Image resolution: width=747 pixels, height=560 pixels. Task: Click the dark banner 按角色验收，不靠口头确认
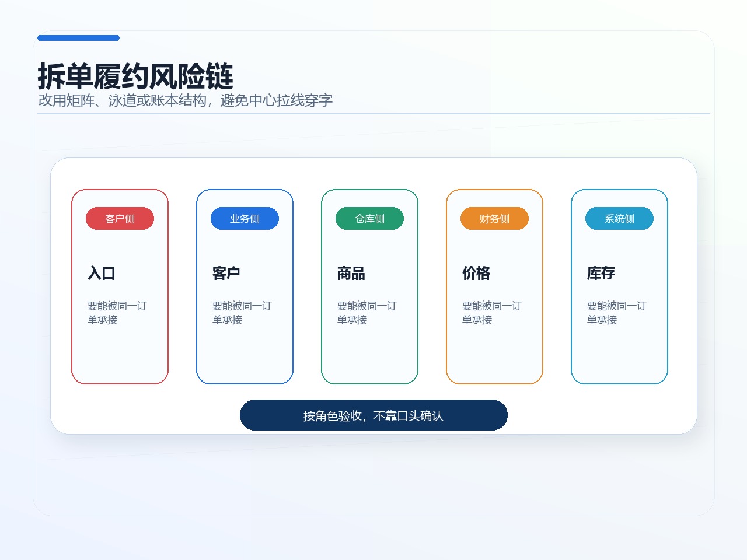tap(373, 415)
